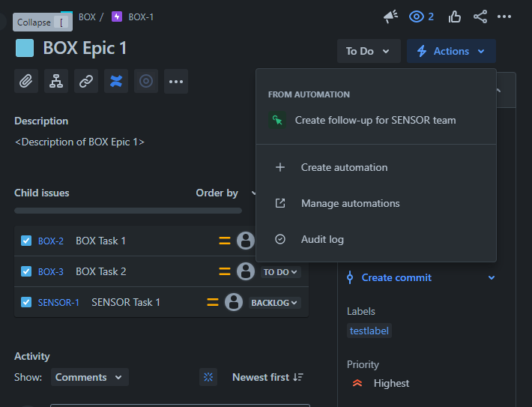Select Create follow-up for SENSOR team
Image resolution: width=532 pixels, height=407 pixels.
[376, 120]
